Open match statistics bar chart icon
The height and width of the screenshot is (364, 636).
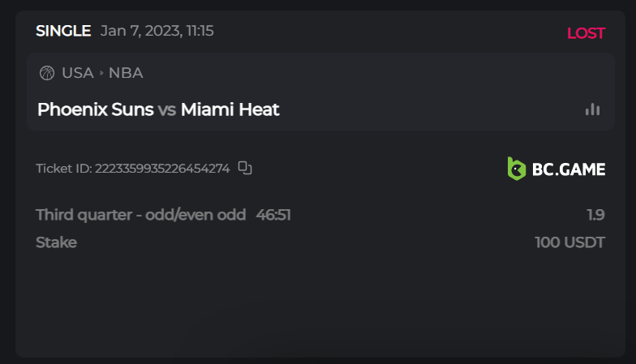(592, 109)
